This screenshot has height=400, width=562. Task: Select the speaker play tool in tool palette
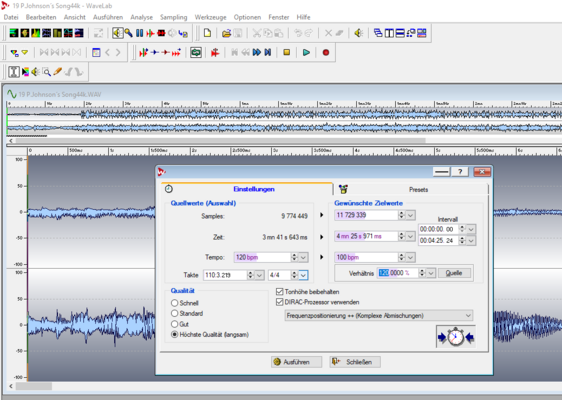[x=35, y=72]
